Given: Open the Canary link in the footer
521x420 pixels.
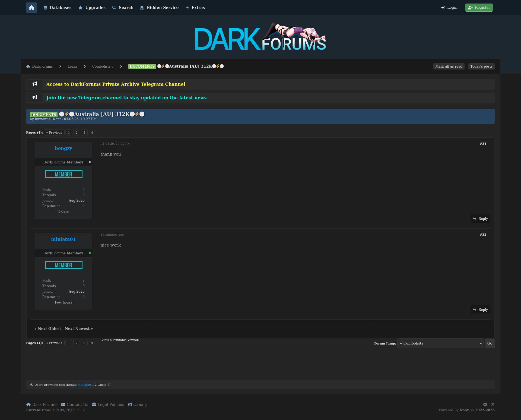Looking at the screenshot, I should point(140,405).
